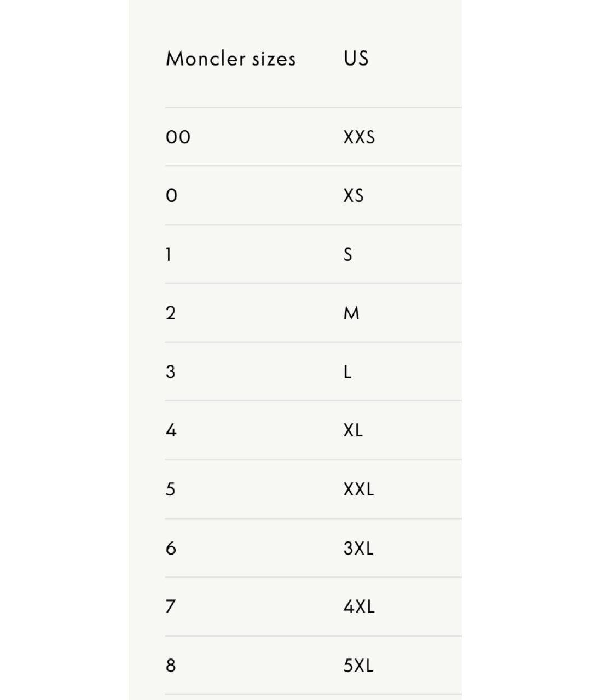Click Moncler size 5 row label
This screenshot has height=700, width=591.
click(x=171, y=489)
